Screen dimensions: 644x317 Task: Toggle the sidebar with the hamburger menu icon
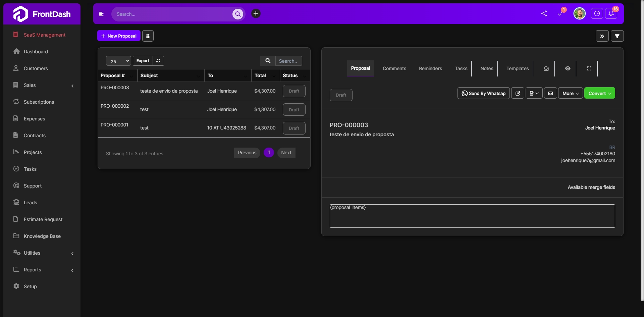[x=101, y=14]
